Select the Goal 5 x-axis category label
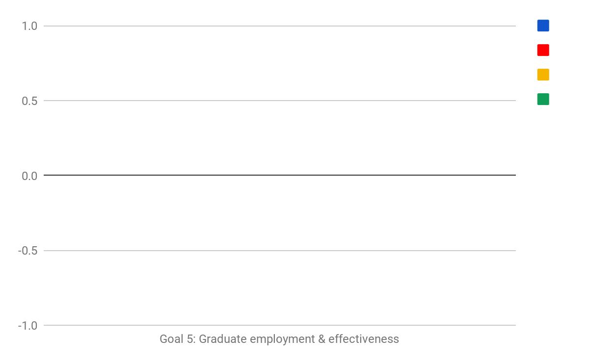This screenshot has width=589, height=364. (279, 339)
